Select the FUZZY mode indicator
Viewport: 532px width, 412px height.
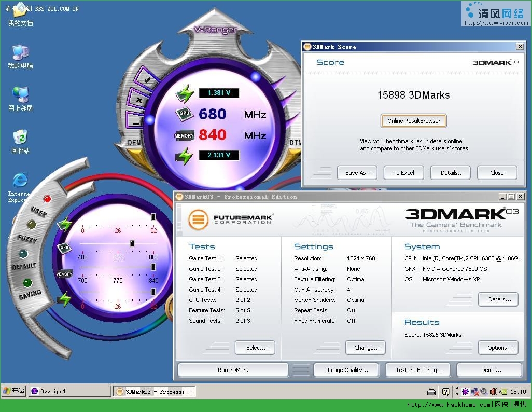point(32,225)
